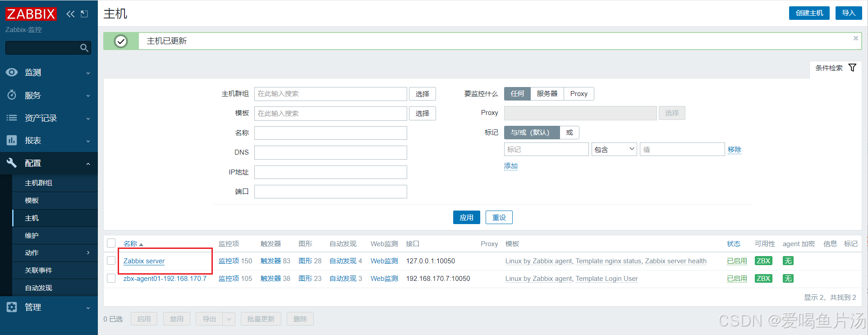Click the wrench icon for 配置

pyautogui.click(x=12, y=163)
